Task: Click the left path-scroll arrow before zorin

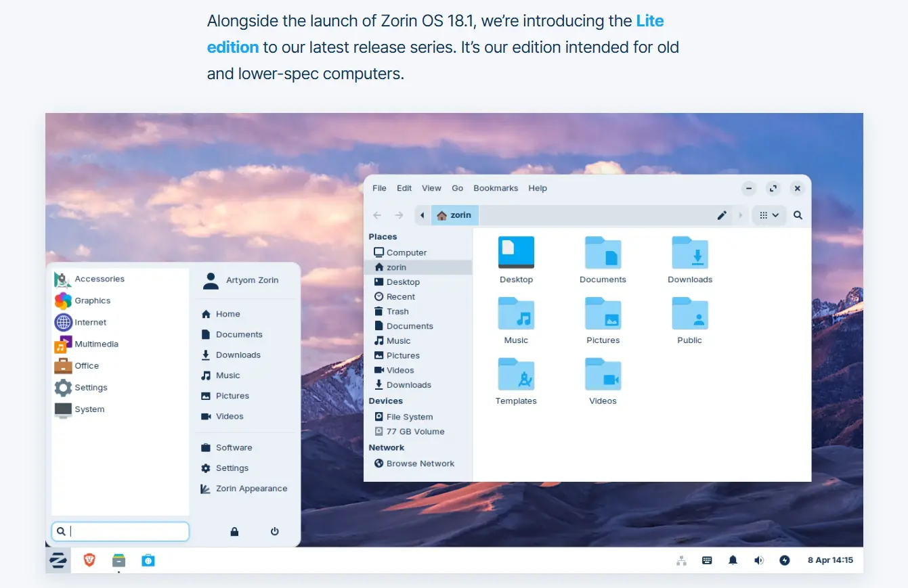Action: point(423,215)
